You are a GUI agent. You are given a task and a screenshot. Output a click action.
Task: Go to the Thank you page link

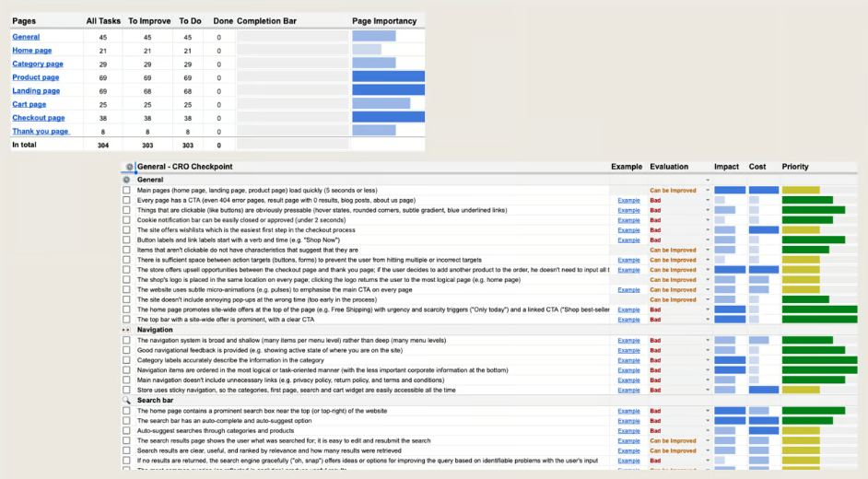tap(41, 132)
